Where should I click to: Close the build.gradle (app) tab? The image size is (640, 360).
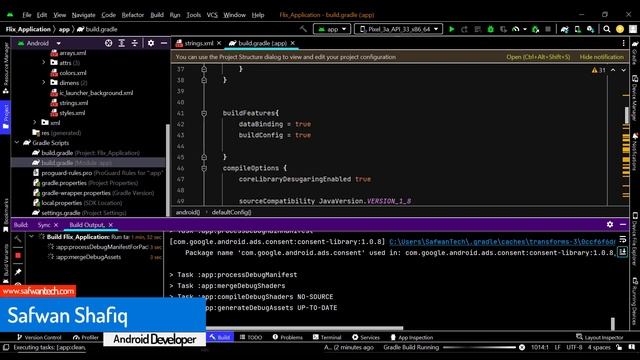point(293,43)
